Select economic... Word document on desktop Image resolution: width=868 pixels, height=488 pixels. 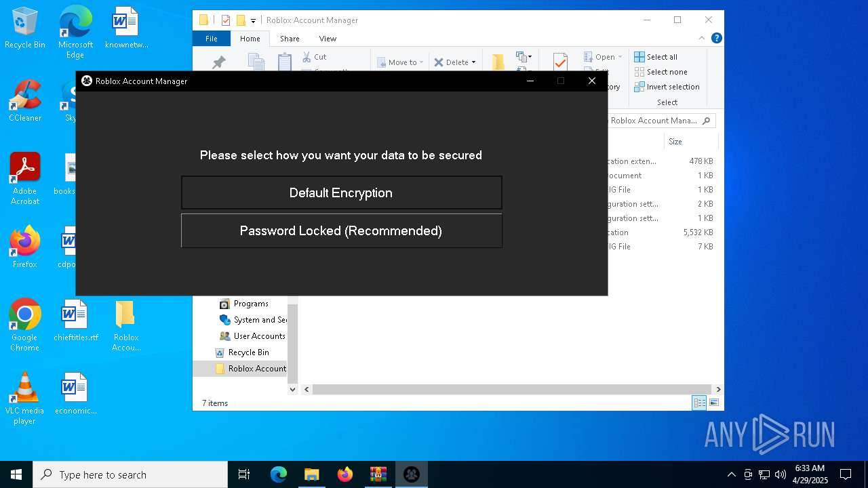point(75,394)
